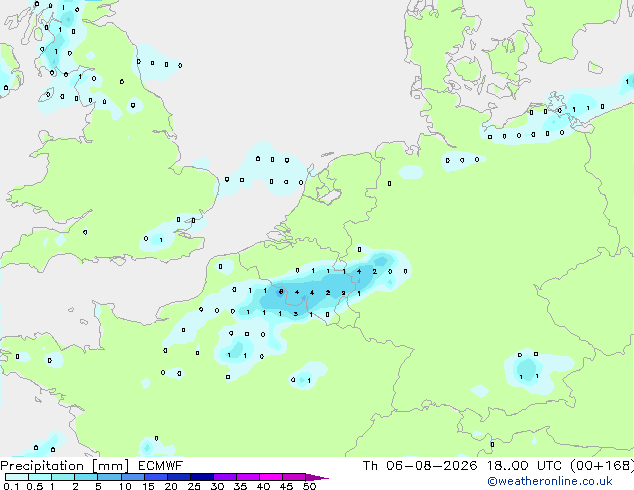The height and width of the screenshot is (490, 634).
Task: Click the '10' legend scale label
Action: pyautogui.click(x=125, y=486)
